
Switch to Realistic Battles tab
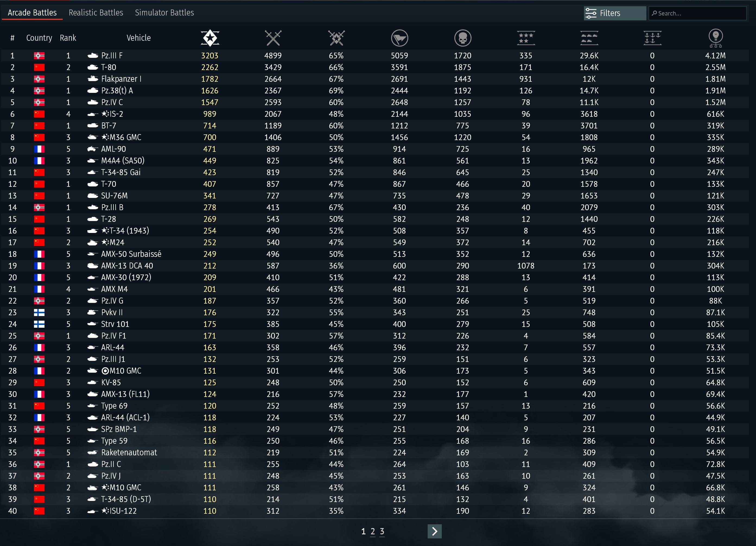tap(96, 13)
